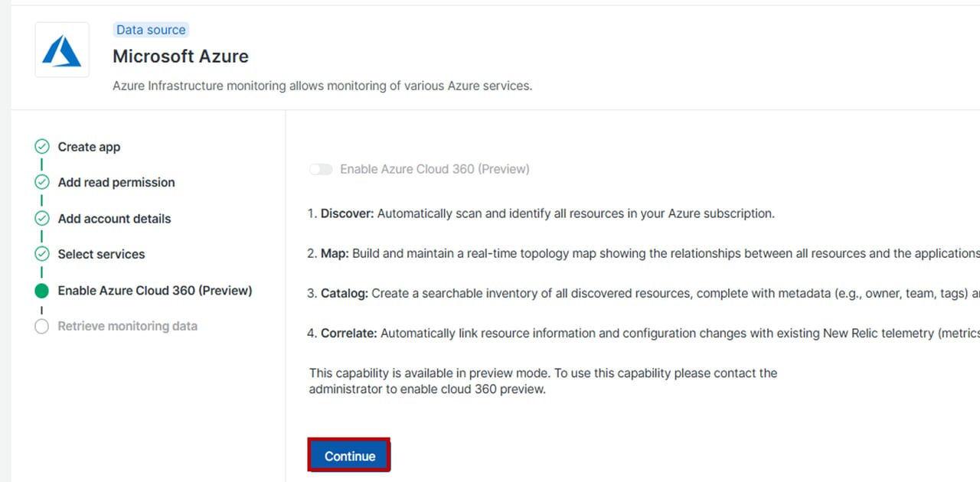Click the bold Correlate list item text

coord(348,334)
